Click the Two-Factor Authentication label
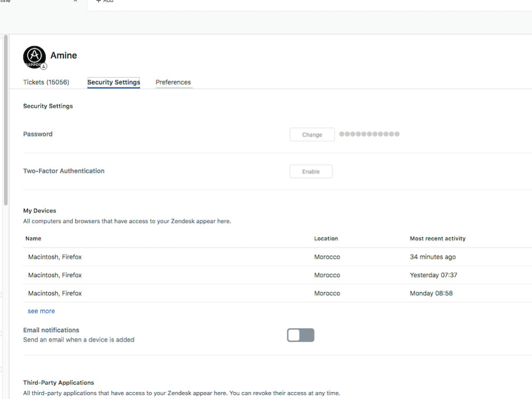 click(64, 171)
